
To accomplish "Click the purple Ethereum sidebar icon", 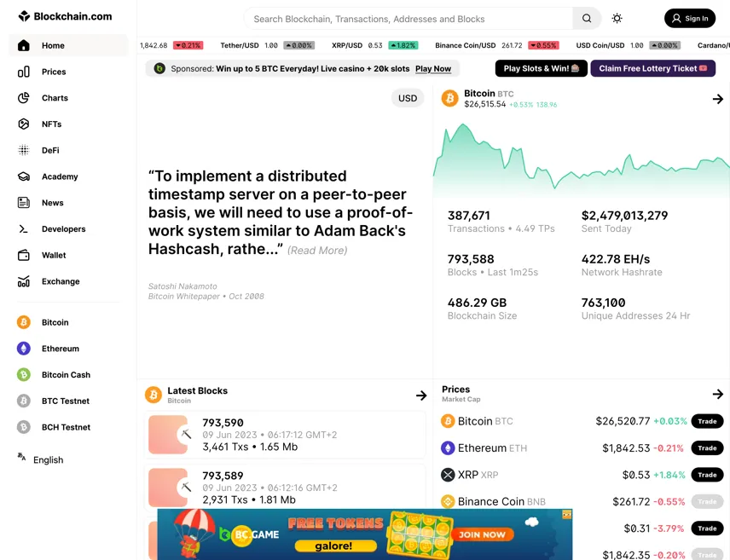I will [x=24, y=349].
